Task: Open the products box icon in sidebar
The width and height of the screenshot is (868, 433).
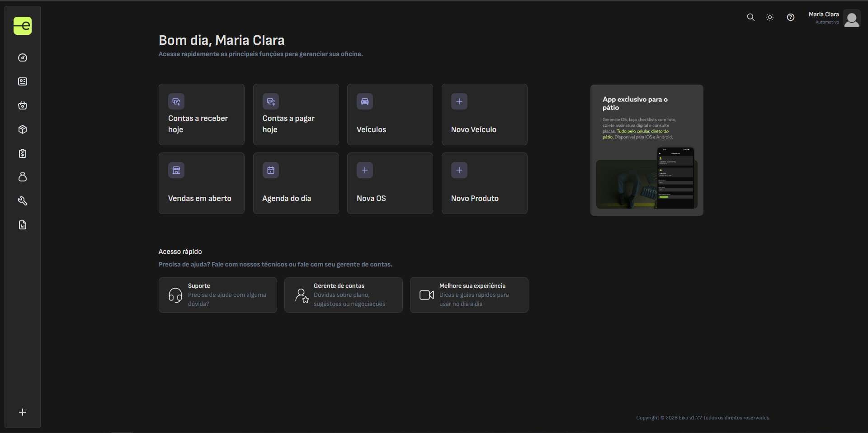Action: (23, 129)
